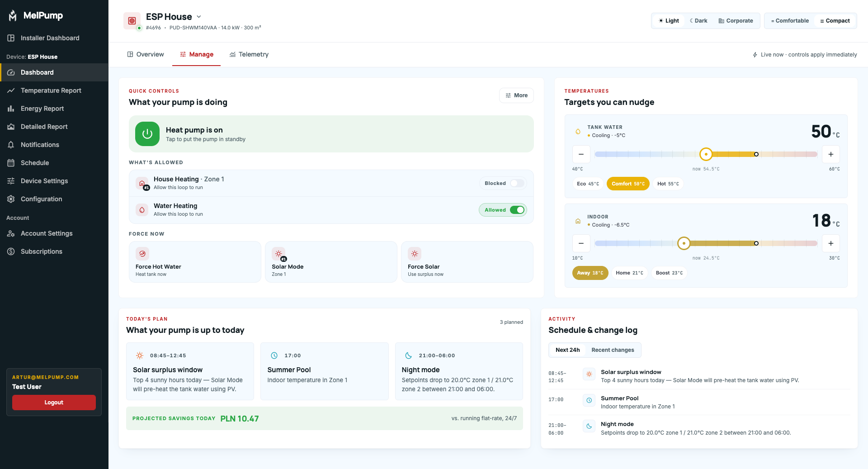The width and height of the screenshot is (868, 469).
Task: Toggle the House Heating Blocked switch
Action: (517, 183)
